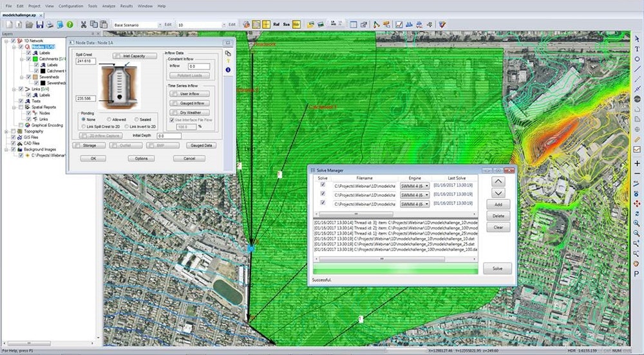The image size is (644, 355).
Task: Click the Save disk icon in toolbar
Action: 39,24
